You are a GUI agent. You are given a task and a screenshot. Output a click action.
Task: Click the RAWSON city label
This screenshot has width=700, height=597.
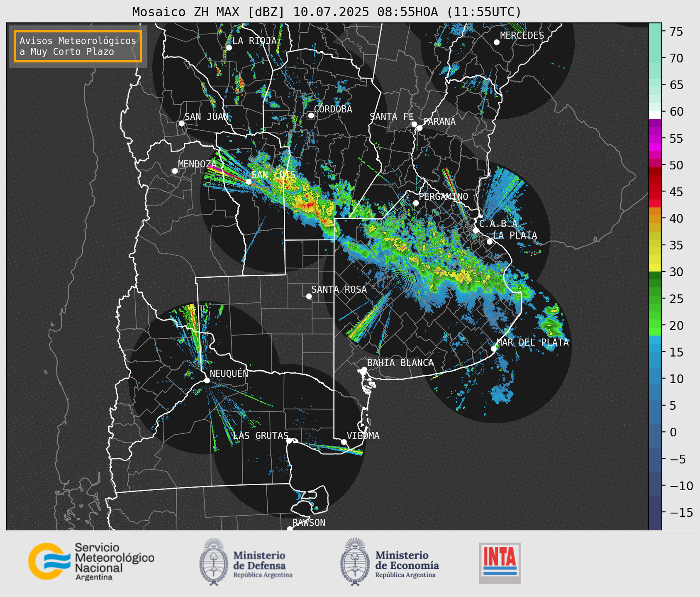(309, 523)
